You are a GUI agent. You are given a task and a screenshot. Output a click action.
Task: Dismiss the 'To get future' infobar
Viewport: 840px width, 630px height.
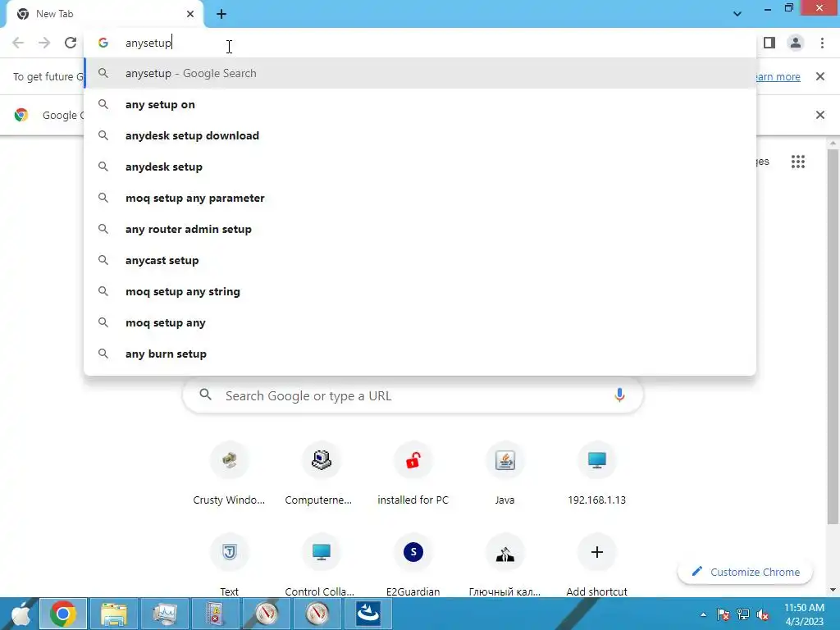pyautogui.click(x=819, y=76)
